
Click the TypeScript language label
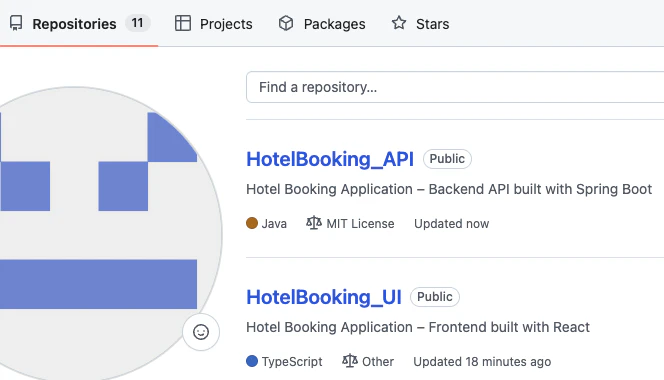(x=292, y=362)
